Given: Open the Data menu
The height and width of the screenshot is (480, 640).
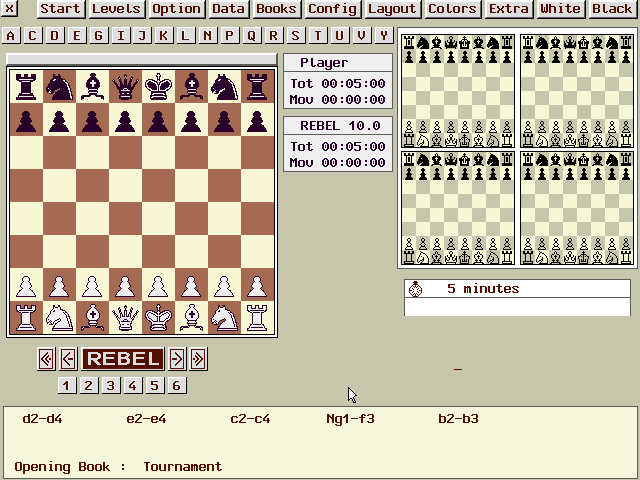Looking at the screenshot, I should (228, 9).
